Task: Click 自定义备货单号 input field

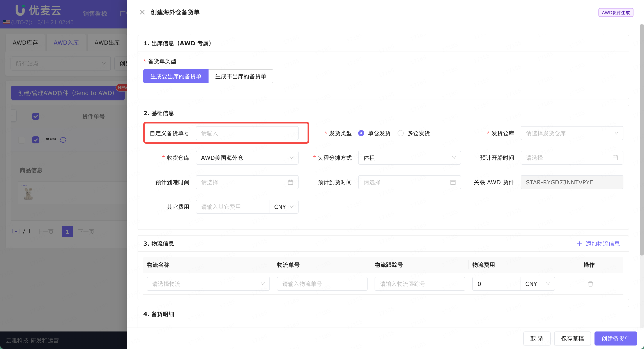Action: [x=247, y=133]
